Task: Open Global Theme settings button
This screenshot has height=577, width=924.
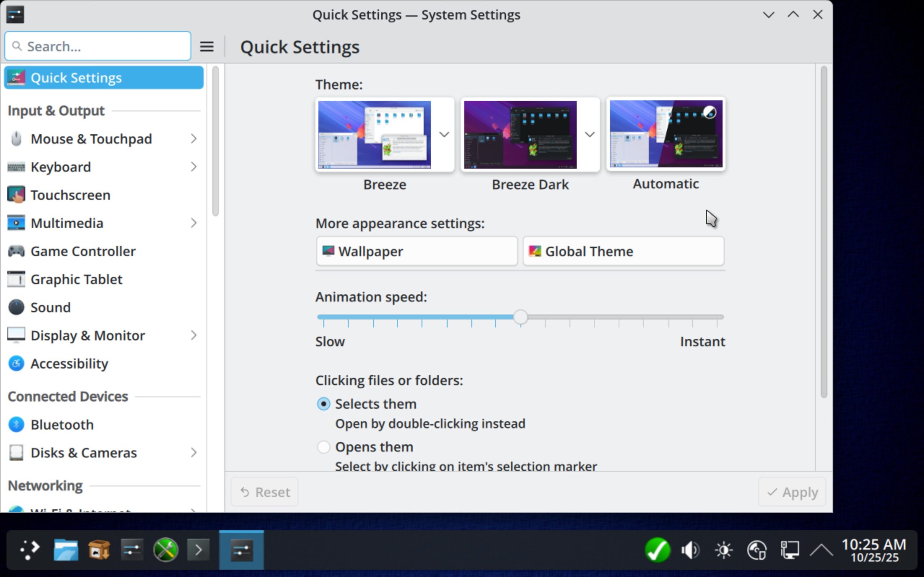Action: tap(623, 251)
